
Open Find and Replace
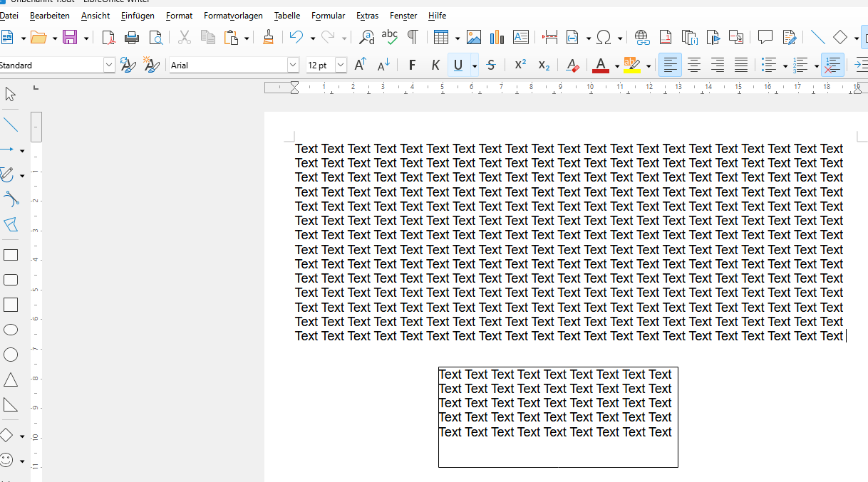pos(366,37)
